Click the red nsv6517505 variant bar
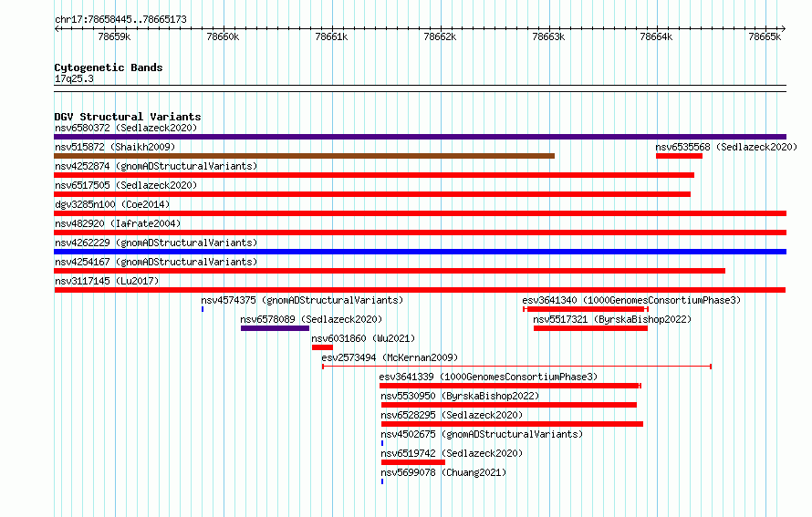The height and width of the screenshot is (517, 812). [x=372, y=194]
